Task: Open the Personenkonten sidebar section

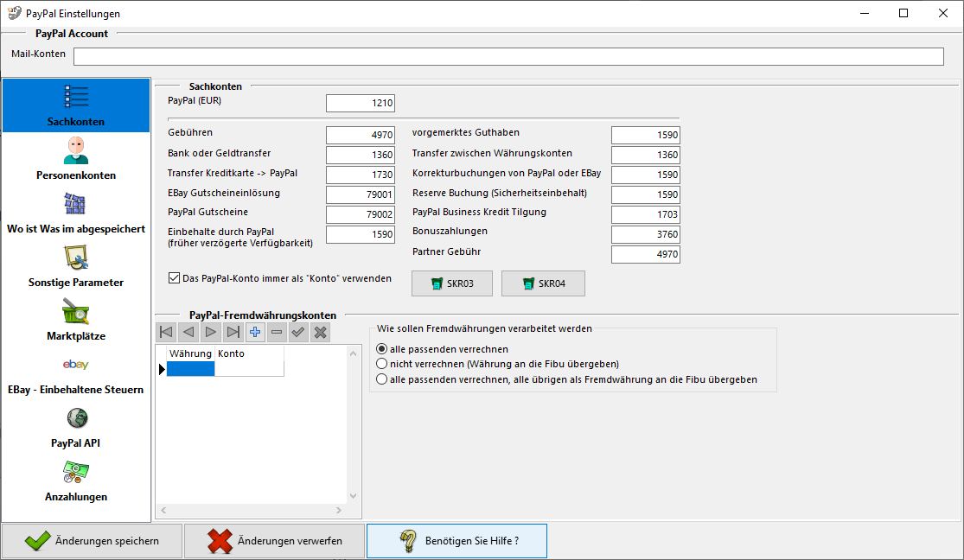Action: pos(76,159)
